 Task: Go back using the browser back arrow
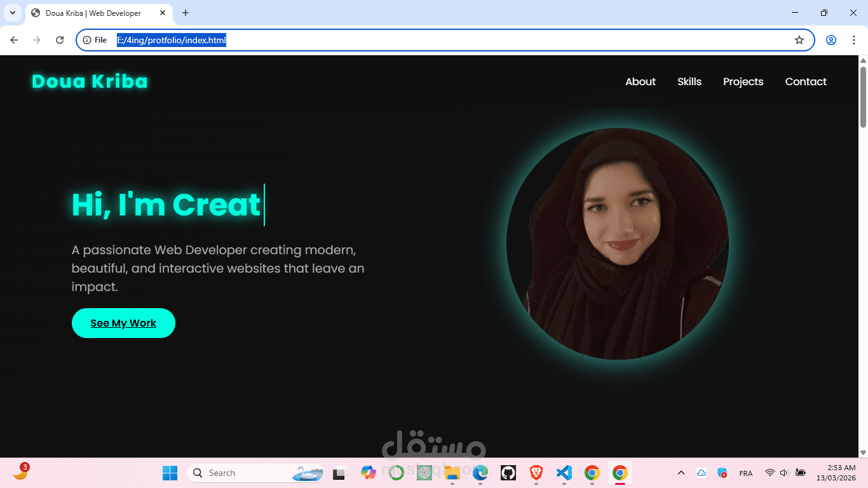click(14, 40)
